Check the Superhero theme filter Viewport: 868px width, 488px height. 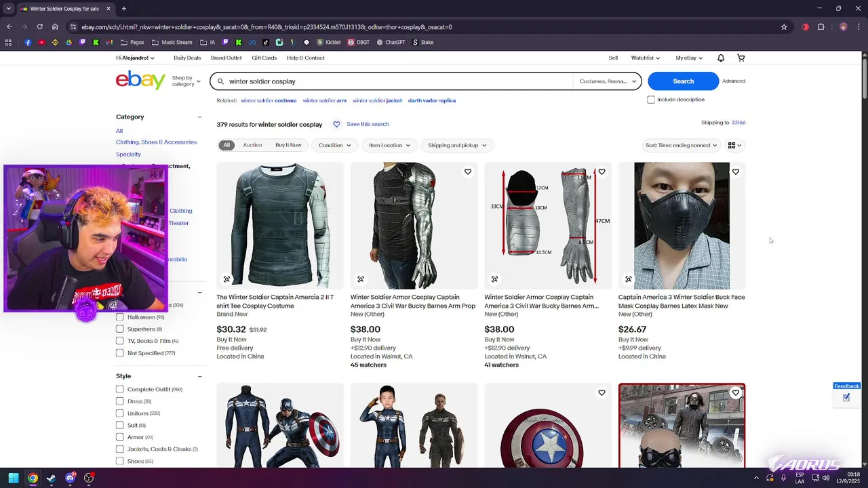coord(120,329)
